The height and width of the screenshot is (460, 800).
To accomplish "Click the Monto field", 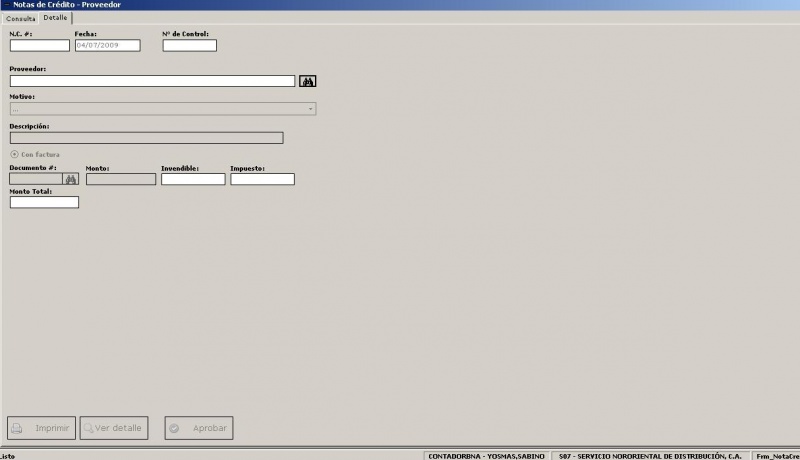I will (x=121, y=179).
